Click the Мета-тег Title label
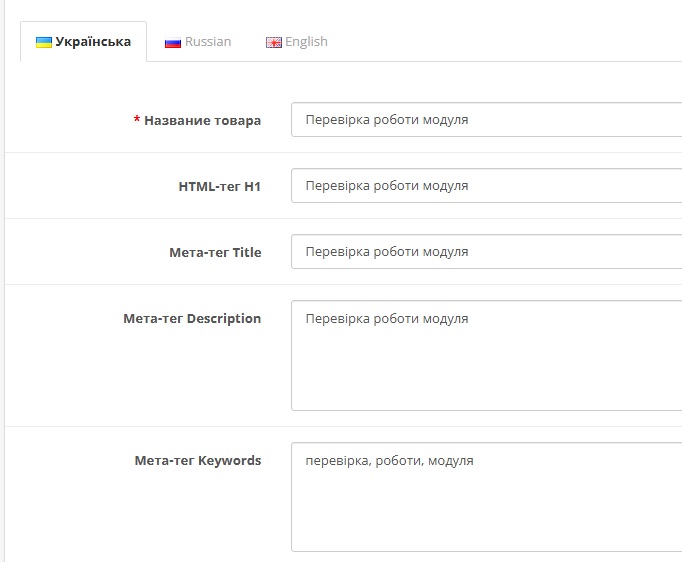This screenshot has width=682, height=562. pos(215,253)
